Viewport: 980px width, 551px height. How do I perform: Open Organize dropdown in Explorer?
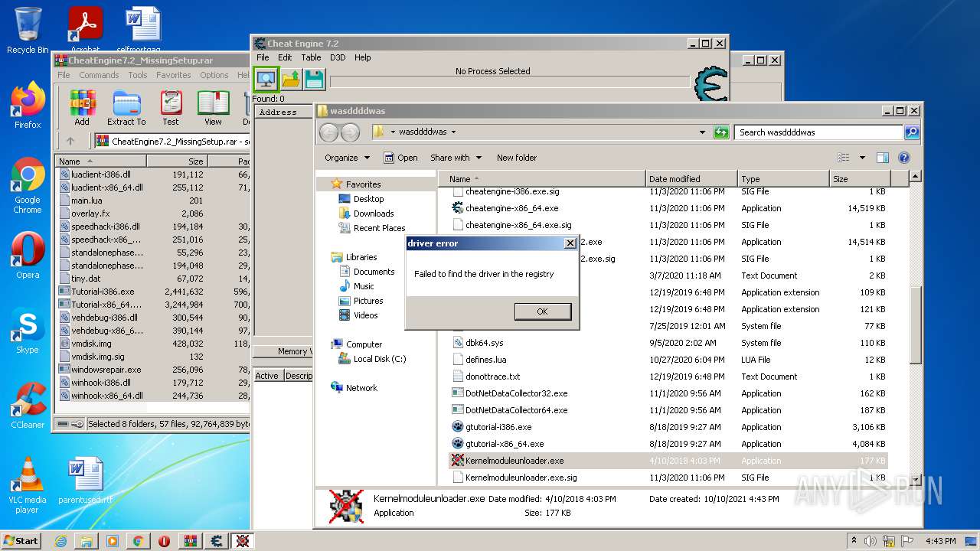click(347, 158)
